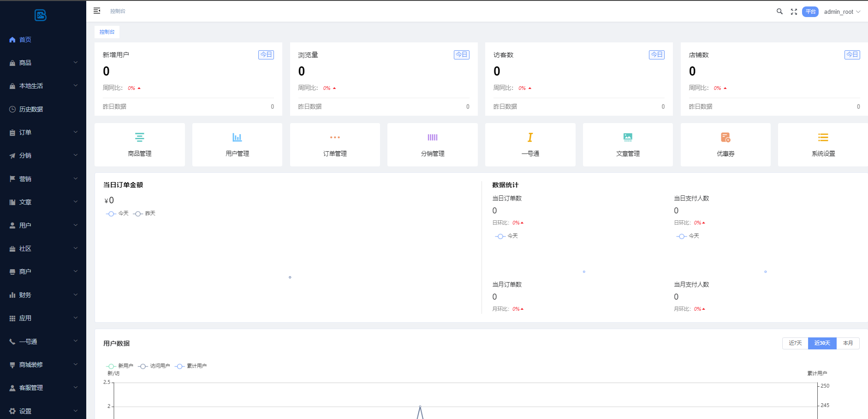Screen dimensions: 868x419
Task: Expand the 社区 sidebar menu
Action: [43, 248]
